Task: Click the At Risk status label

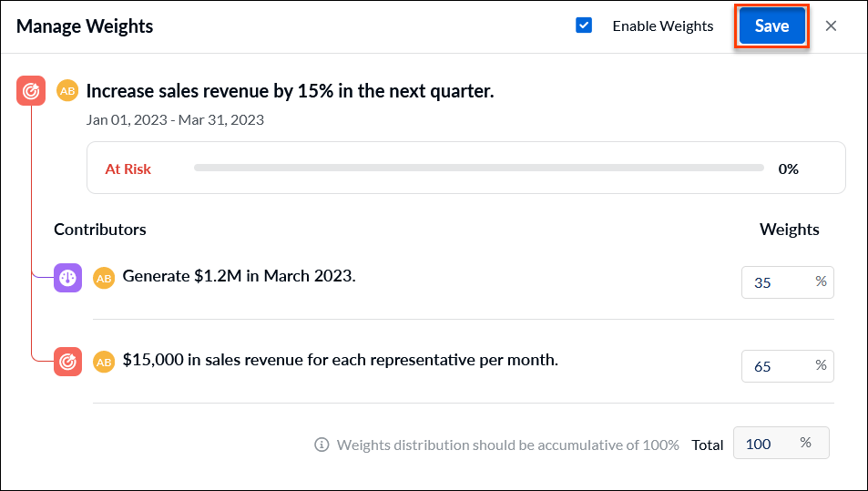Action: 128,169
